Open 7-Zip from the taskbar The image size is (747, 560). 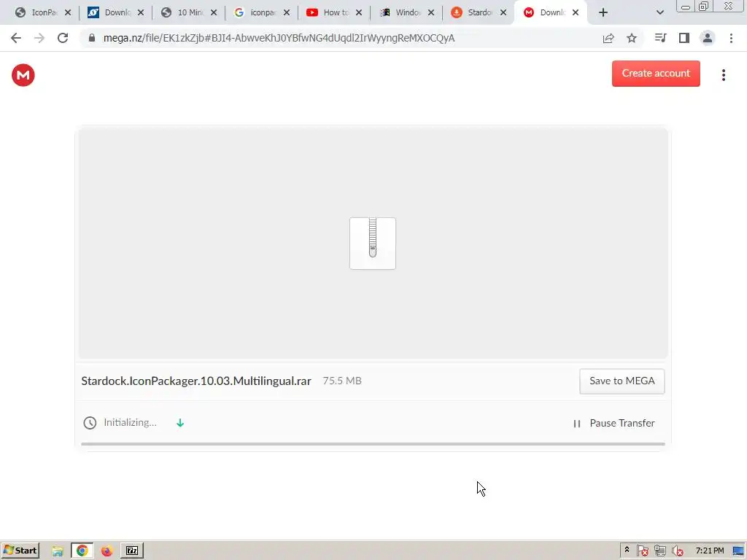coord(132,551)
